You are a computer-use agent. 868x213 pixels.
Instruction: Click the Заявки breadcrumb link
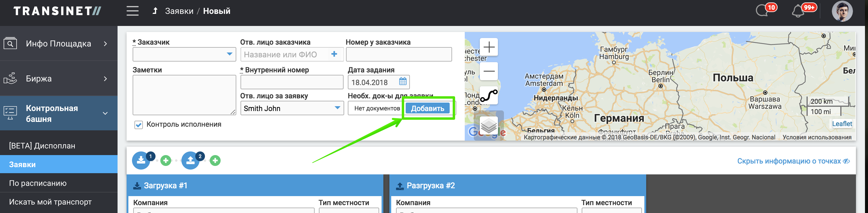point(179,11)
